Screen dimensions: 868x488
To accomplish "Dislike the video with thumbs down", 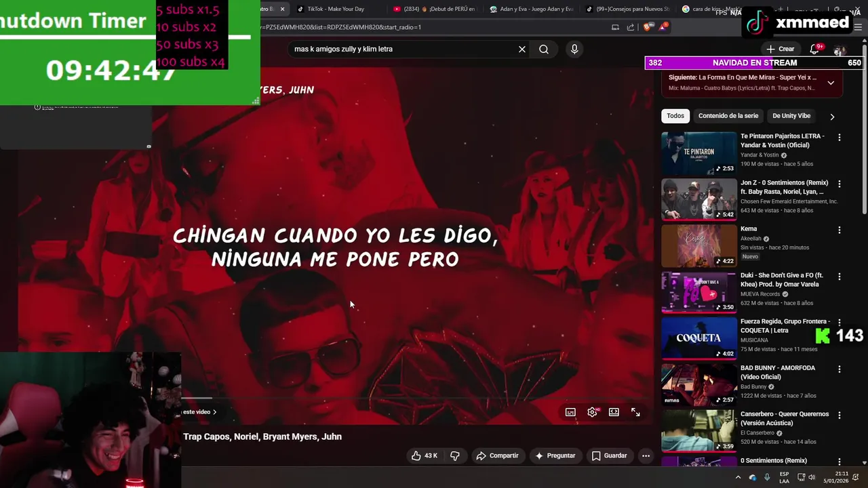I will pos(455,455).
